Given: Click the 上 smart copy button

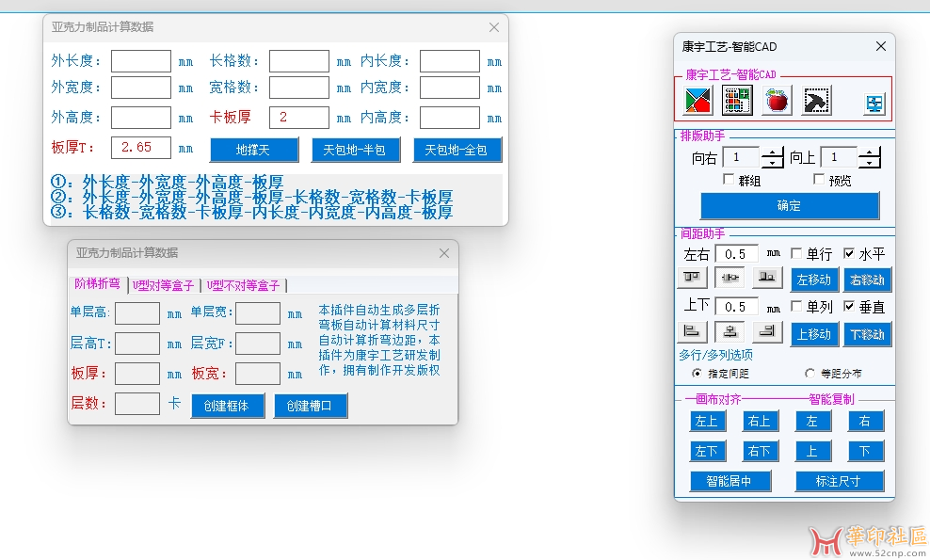Looking at the screenshot, I should (x=812, y=451).
